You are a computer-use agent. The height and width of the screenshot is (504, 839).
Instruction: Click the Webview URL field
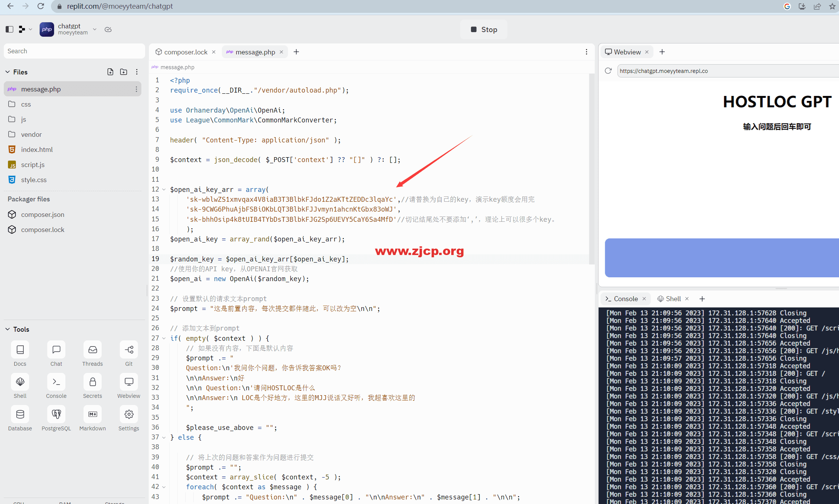[x=728, y=71]
